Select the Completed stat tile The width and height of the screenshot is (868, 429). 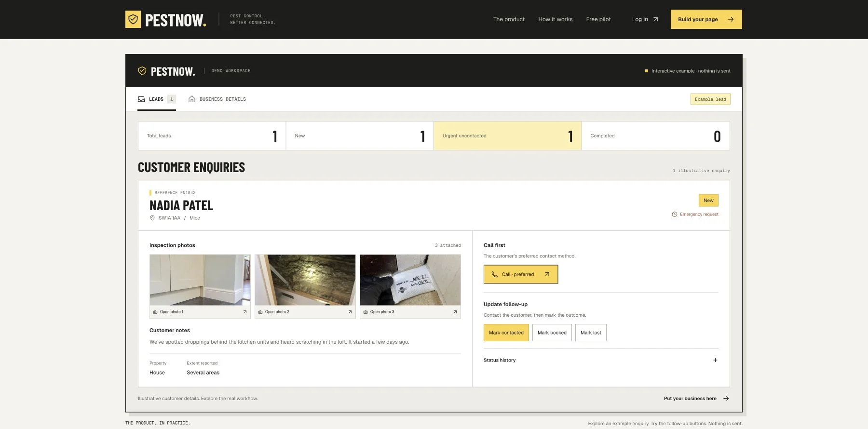655,136
